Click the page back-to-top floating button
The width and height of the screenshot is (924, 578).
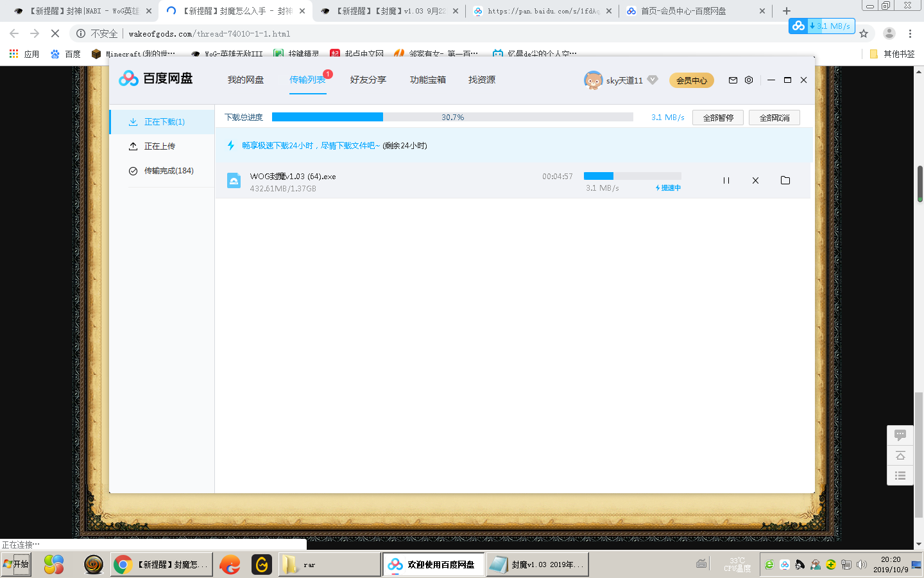click(900, 455)
